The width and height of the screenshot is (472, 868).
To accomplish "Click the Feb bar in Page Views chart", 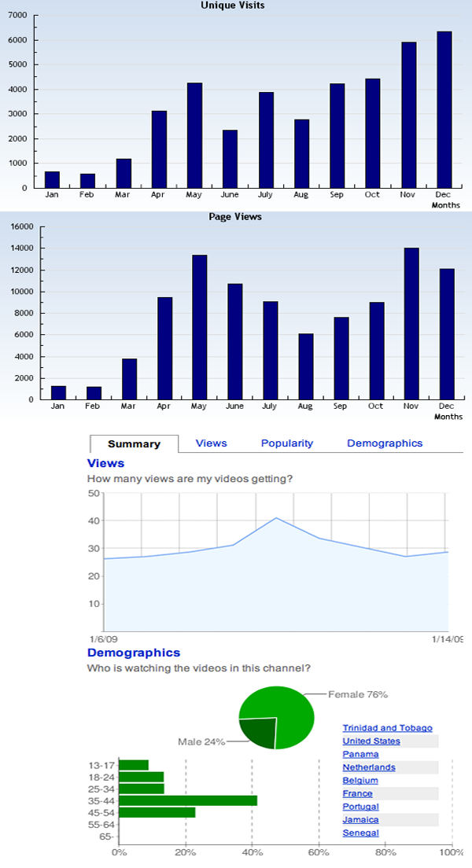I will coord(94,393).
